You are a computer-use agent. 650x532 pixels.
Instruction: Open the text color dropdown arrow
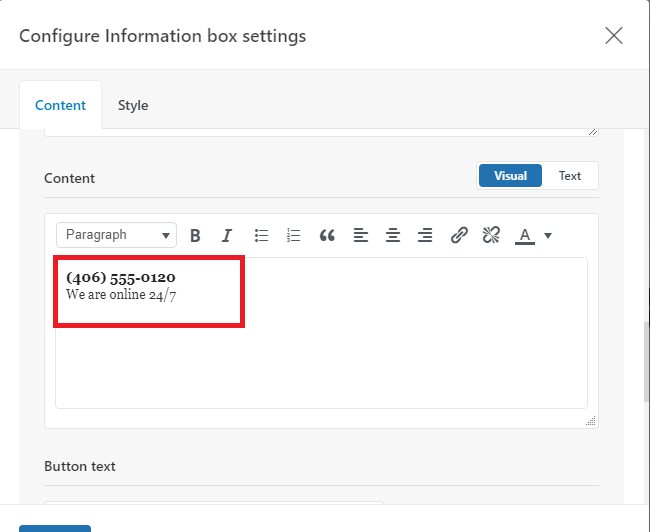[x=548, y=236]
